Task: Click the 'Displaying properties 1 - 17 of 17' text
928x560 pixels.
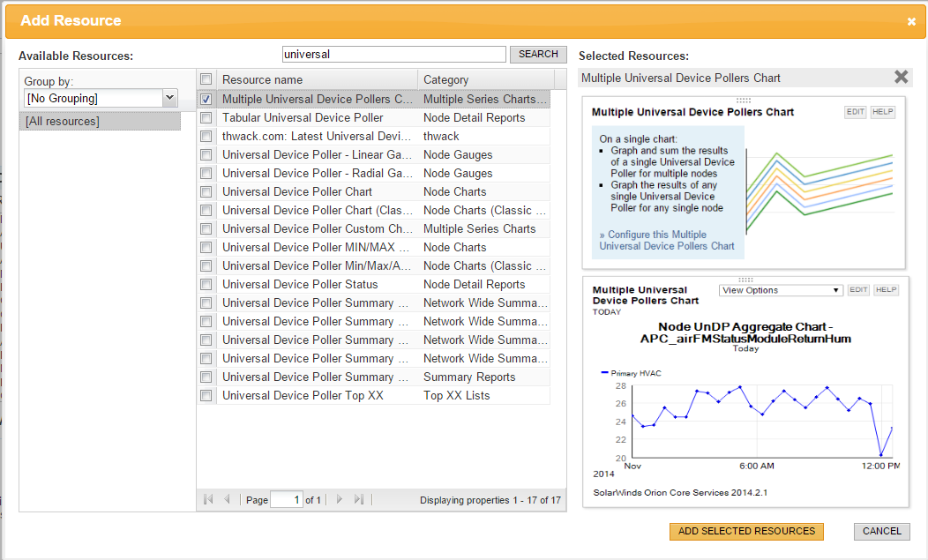Action: pyautogui.click(x=490, y=500)
